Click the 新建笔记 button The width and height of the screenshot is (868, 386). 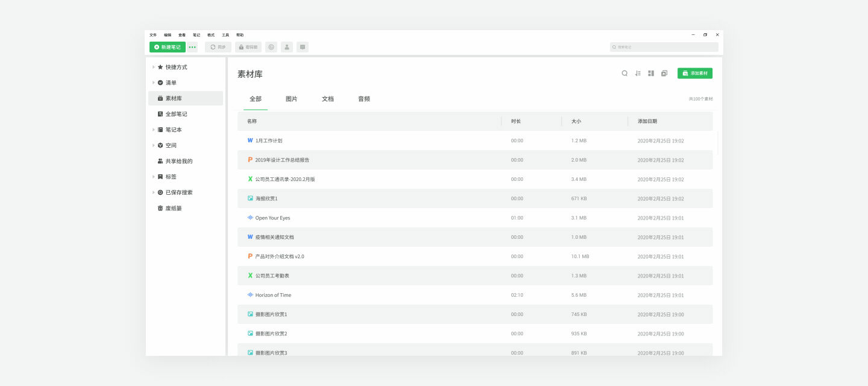tap(168, 47)
